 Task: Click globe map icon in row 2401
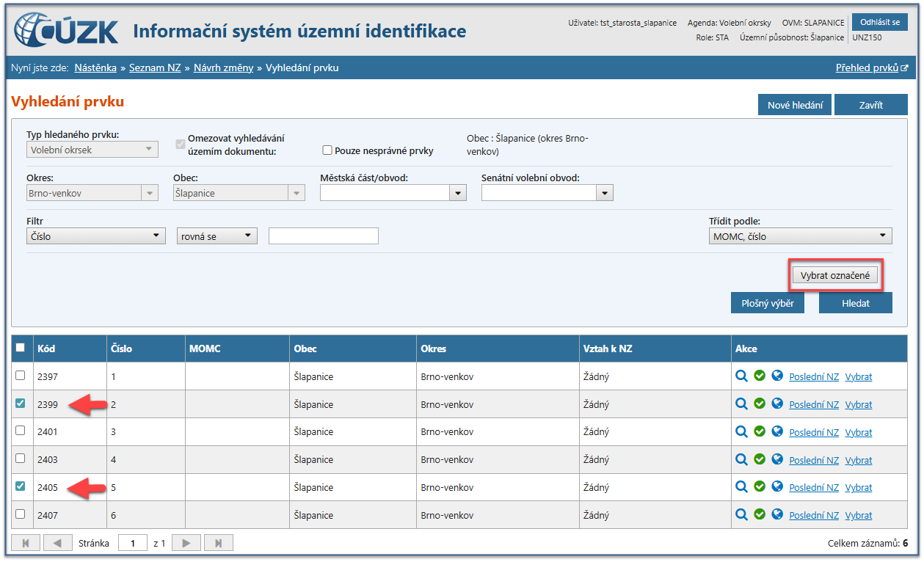pos(777,432)
